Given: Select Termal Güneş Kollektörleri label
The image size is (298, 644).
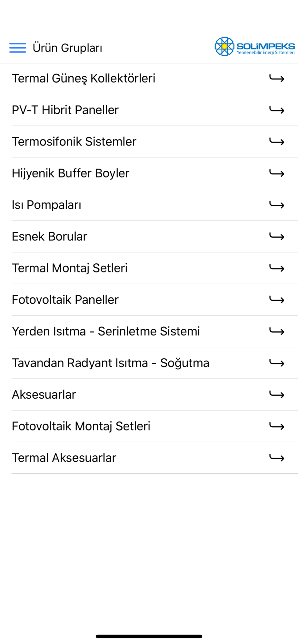Looking at the screenshot, I should (84, 79).
